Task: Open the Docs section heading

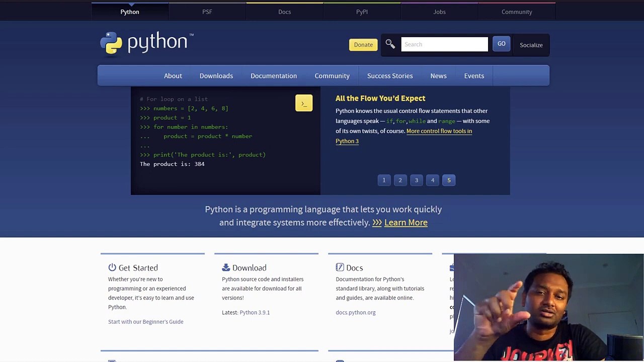Action: point(354,268)
